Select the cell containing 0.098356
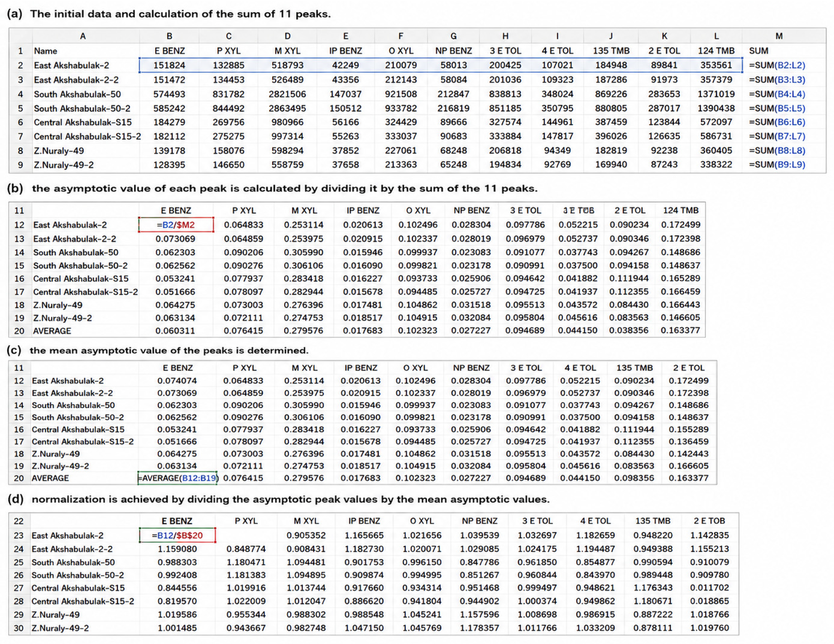Screen dimensions: 834x644 pyautogui.click(x=634, y=478)
